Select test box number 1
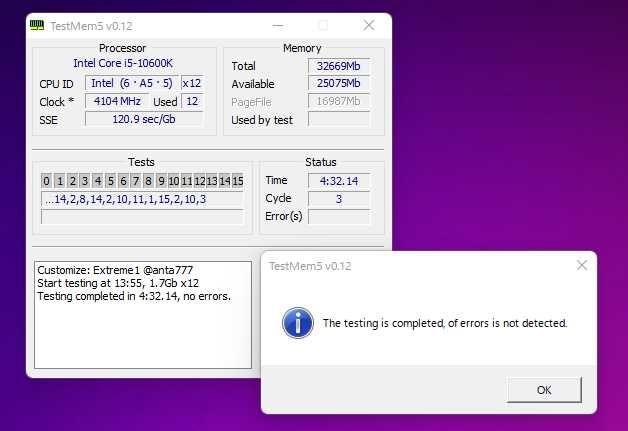628x431 pixels. pos(60,181)
